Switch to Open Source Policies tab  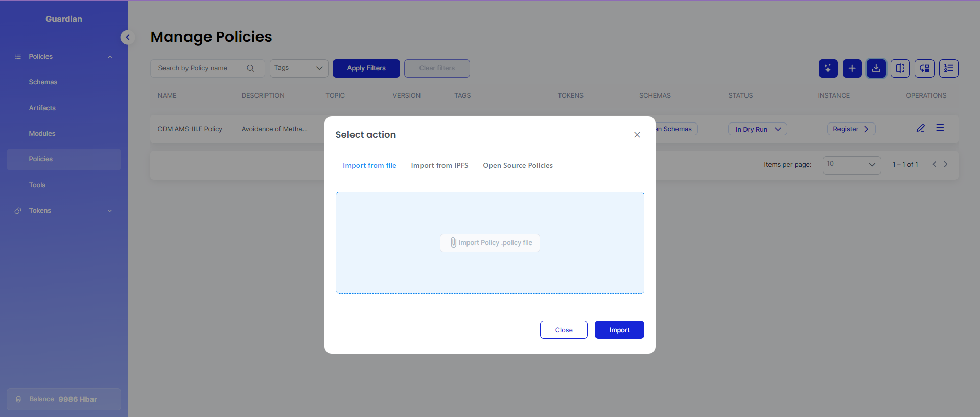[x=518, y=165]
